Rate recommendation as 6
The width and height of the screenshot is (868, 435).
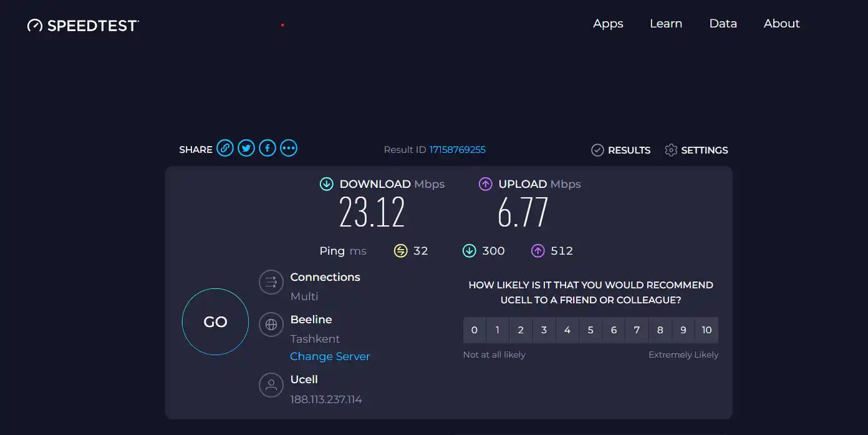pos(614,330)
